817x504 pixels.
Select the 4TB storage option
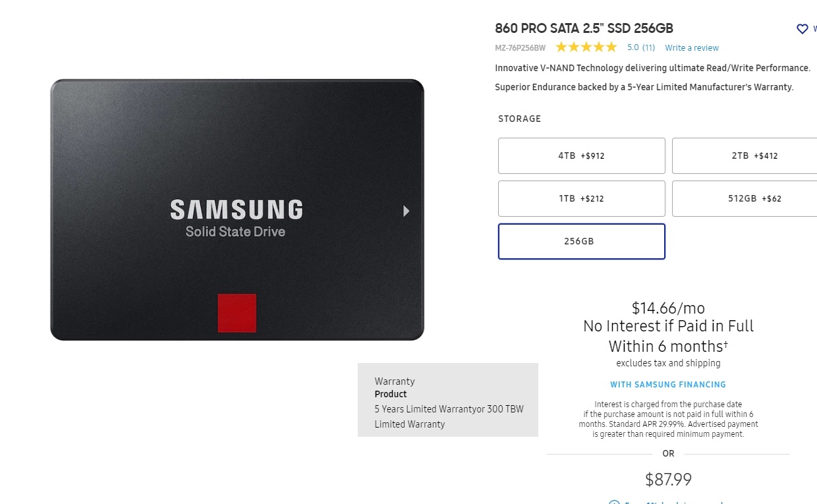581,156
